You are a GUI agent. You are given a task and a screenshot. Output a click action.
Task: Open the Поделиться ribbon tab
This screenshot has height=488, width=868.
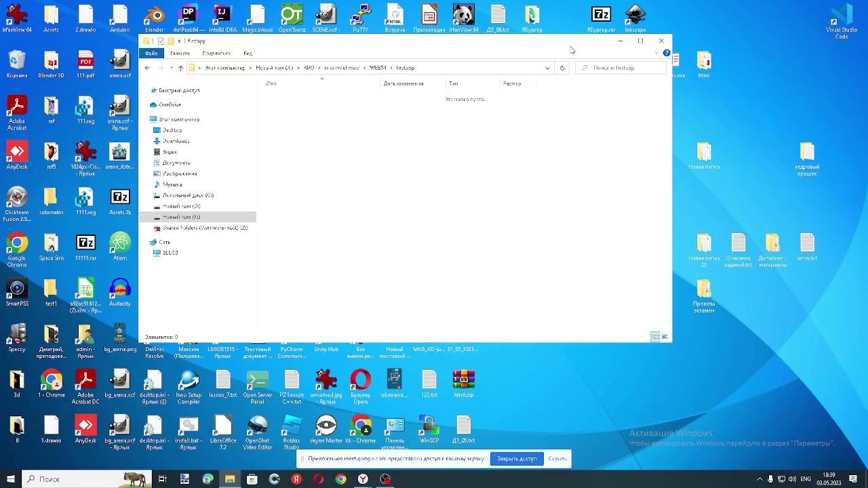point(216,53)
